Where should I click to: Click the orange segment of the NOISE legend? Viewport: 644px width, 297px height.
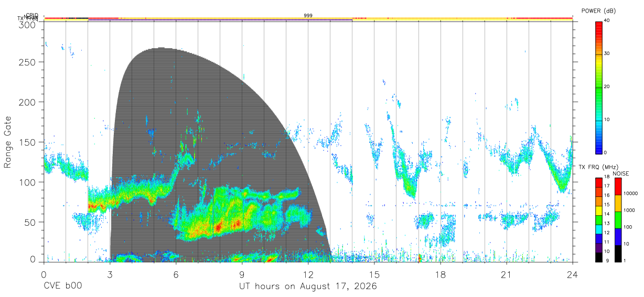pos(618,203)
